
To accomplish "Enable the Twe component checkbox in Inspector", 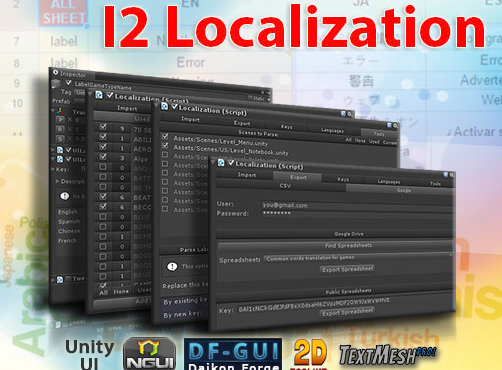I will pyautogui.click(x=69, y=279).
